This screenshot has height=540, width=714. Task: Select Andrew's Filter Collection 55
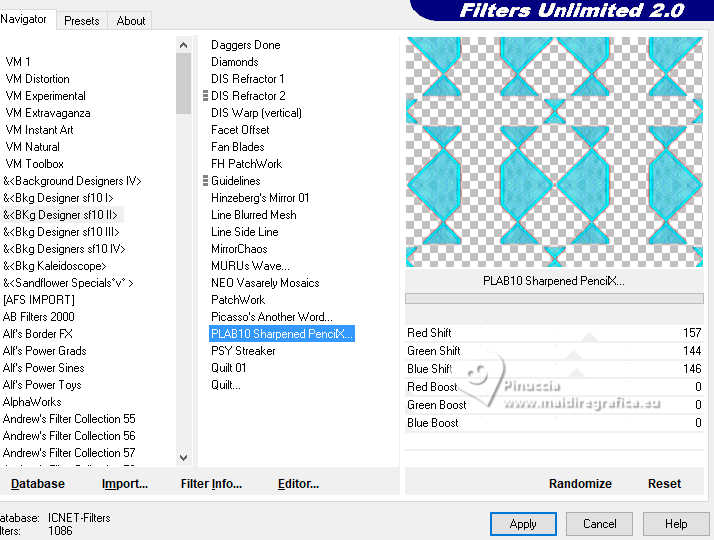(69, 419)
